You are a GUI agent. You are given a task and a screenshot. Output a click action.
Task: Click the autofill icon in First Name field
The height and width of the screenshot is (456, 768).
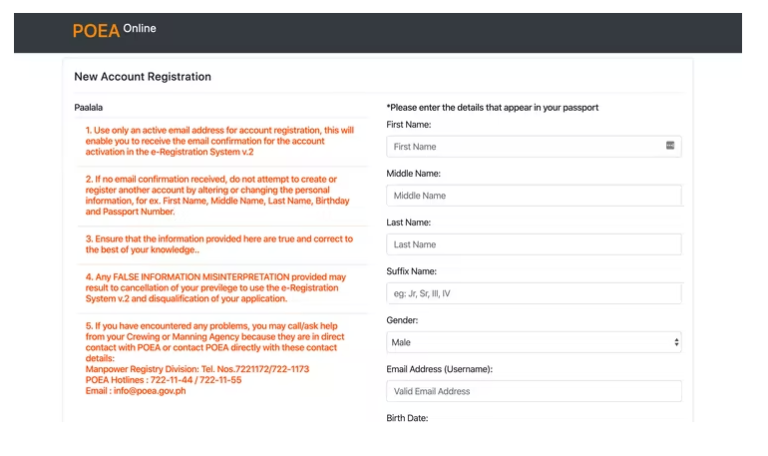click(x=670, y=146)
